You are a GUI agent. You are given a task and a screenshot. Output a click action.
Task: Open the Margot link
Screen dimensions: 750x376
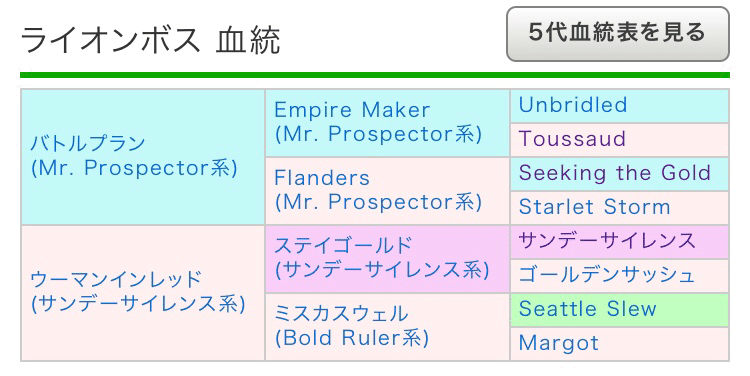click(558, 343)
